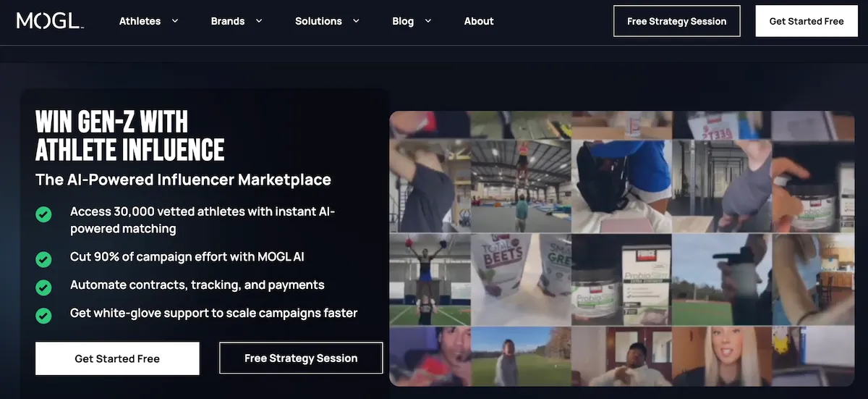The image size is (868, 399).
Task: Click the man in white shirt thumbnail
Action: pyautogui.click(x=621, y=356)
